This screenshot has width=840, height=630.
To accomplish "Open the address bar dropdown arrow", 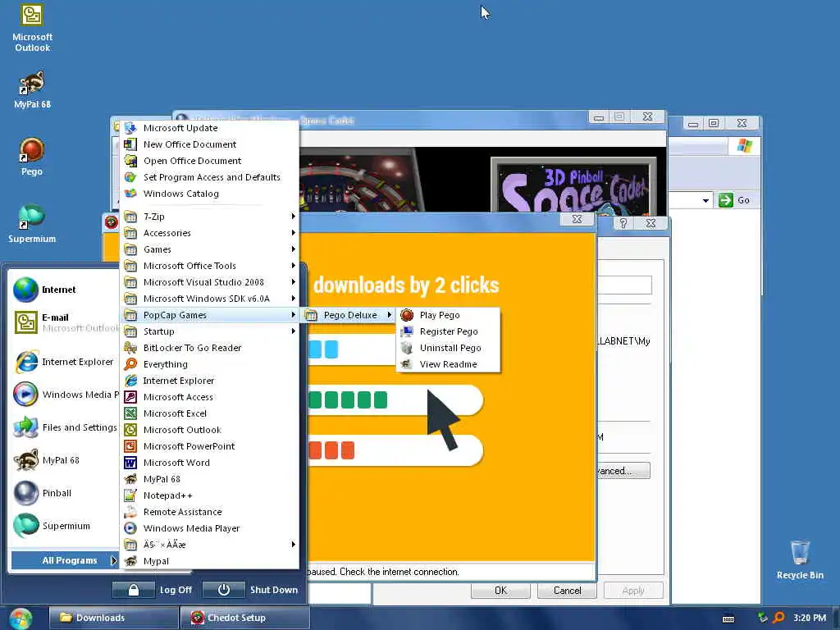I will click(705, 201).
